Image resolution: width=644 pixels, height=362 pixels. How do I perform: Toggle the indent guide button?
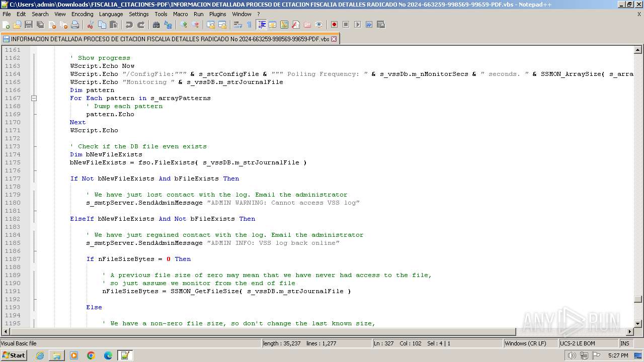coord(262,25)
